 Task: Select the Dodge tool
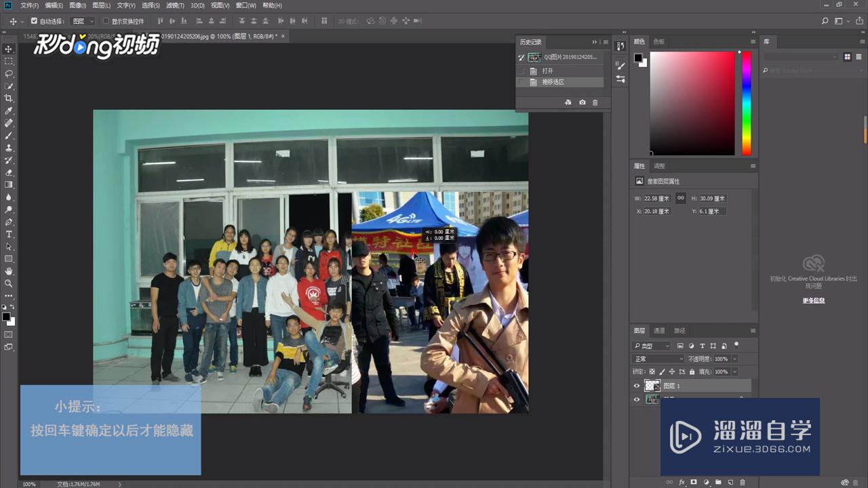pos(9,209)
